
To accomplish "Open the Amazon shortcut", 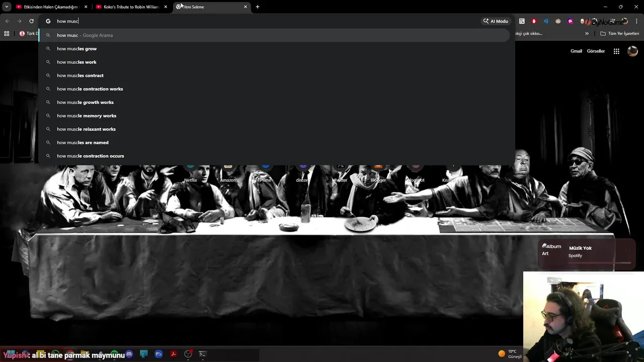I will pyautogui.click(x=228, y=174).
